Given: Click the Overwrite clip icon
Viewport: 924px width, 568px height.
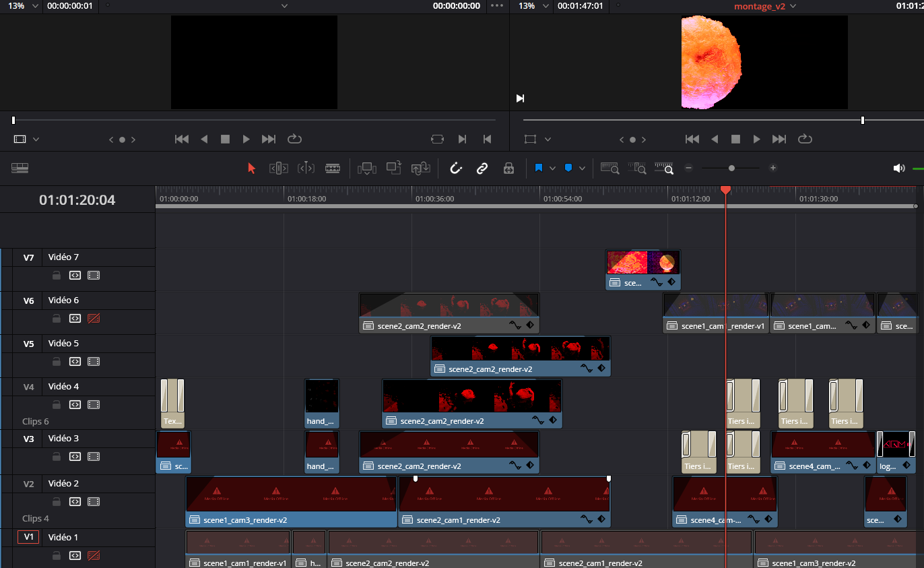Looking at the screenshot, I should pos(394,168).
